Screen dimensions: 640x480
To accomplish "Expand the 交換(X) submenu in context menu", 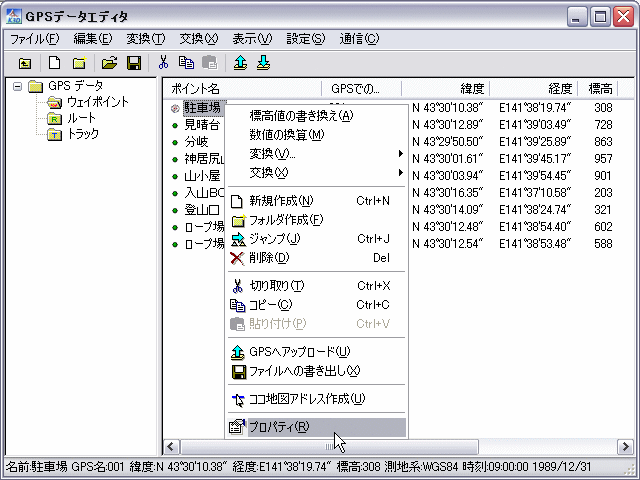I will pos(316,173).
